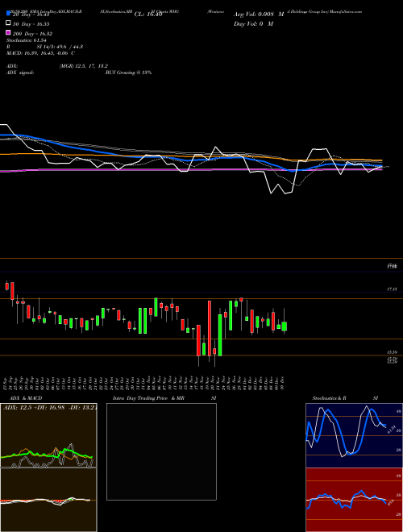Select the '200 Day = 16.32' legend text
This screenshot has width=403, height=532.
coord(32,34)
